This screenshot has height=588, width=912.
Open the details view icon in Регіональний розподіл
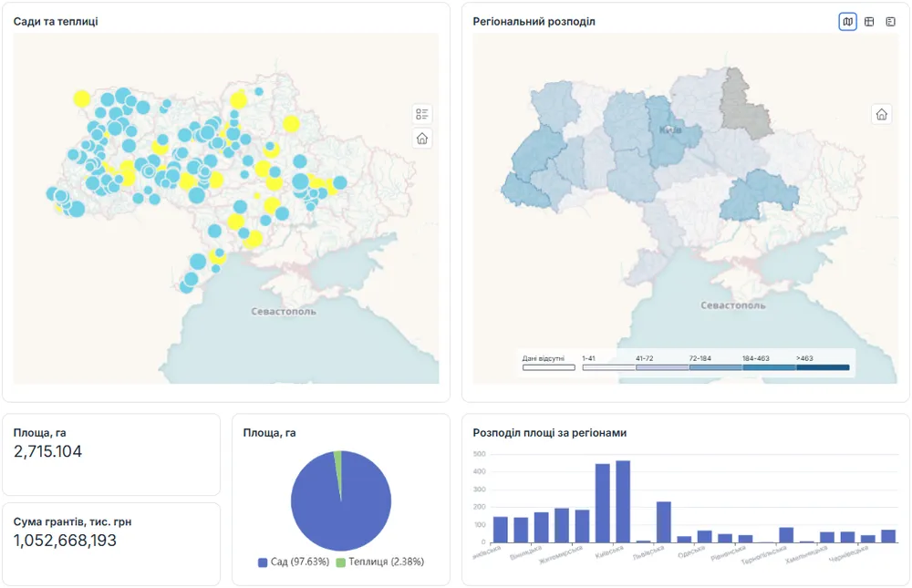coord(890,22)
